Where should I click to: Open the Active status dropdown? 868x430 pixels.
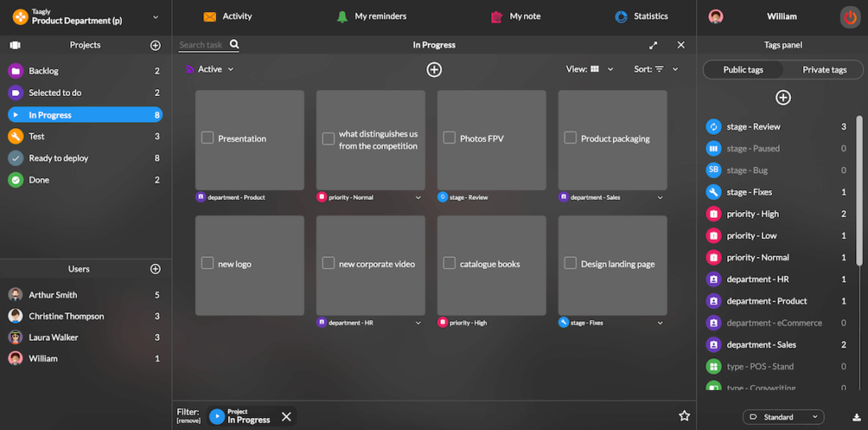(x=209, y=70)
